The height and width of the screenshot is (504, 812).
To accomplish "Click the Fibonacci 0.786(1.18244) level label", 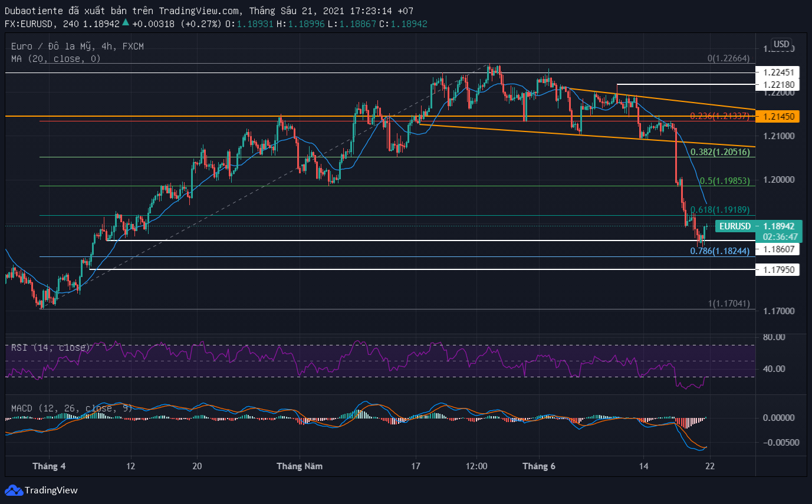I will coord(720,251).
